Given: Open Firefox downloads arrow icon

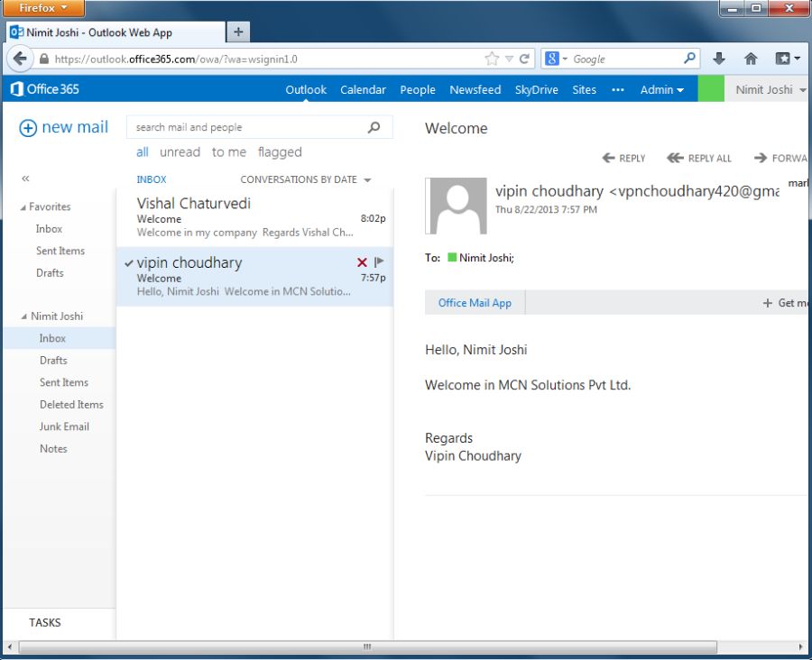Looking at the screenshot, I should (719, 59).
